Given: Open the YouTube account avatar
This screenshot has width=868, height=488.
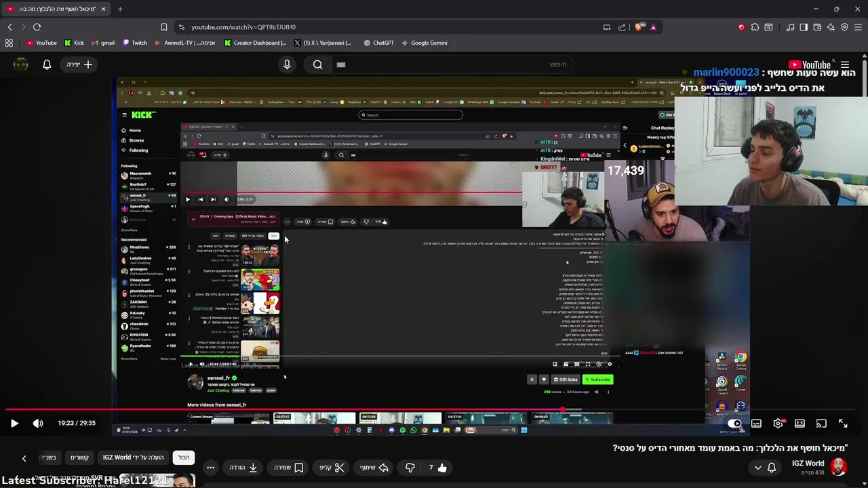Looking at the screenshot, I should tap(21, 64).
